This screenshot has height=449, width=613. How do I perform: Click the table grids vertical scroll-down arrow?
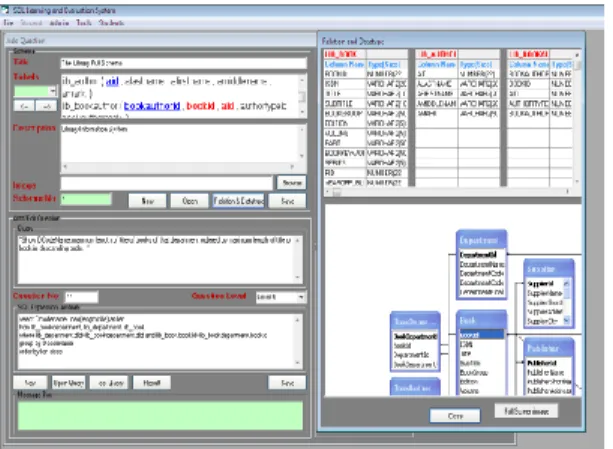[577, 182]
